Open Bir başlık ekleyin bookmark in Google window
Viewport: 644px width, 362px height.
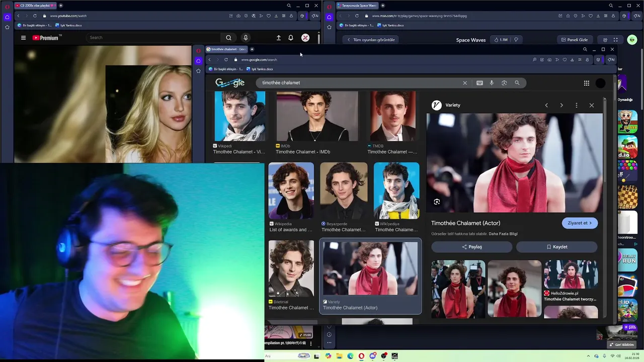click(x=226, y=69)
